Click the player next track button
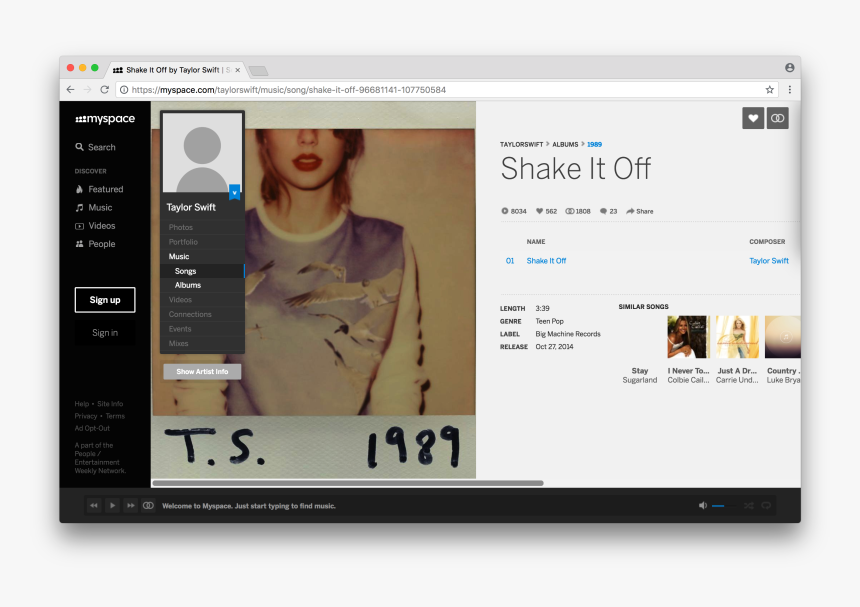The image size is (860, 607). point(131,506)
